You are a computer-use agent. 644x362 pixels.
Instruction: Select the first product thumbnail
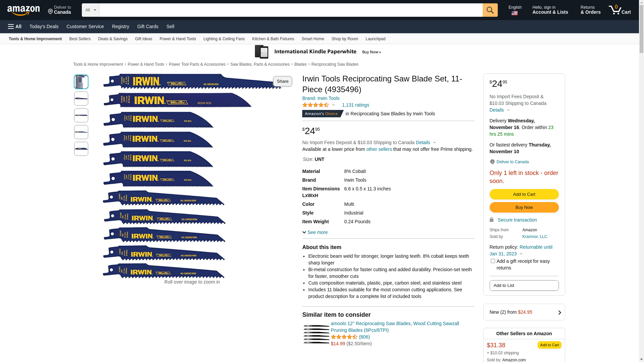[x=81, y=82]
